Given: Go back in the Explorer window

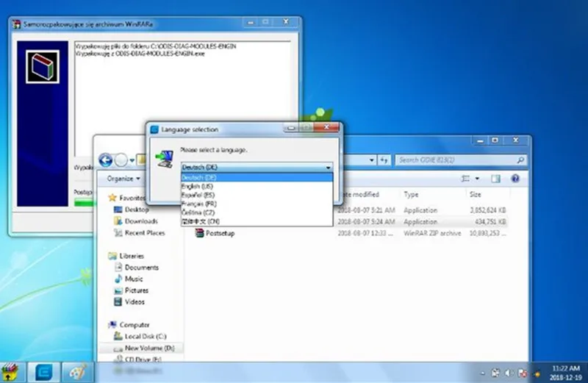Looking at the screenshot, I should point(106,160).
